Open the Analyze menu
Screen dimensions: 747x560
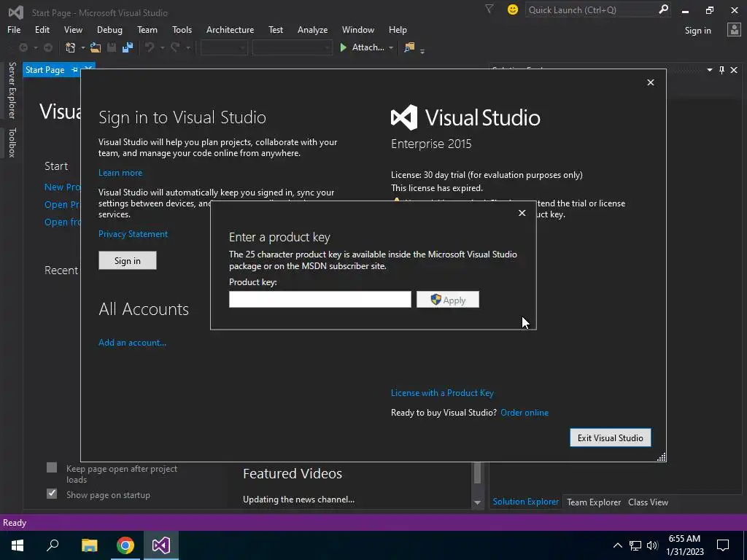(x=312, y=29)
